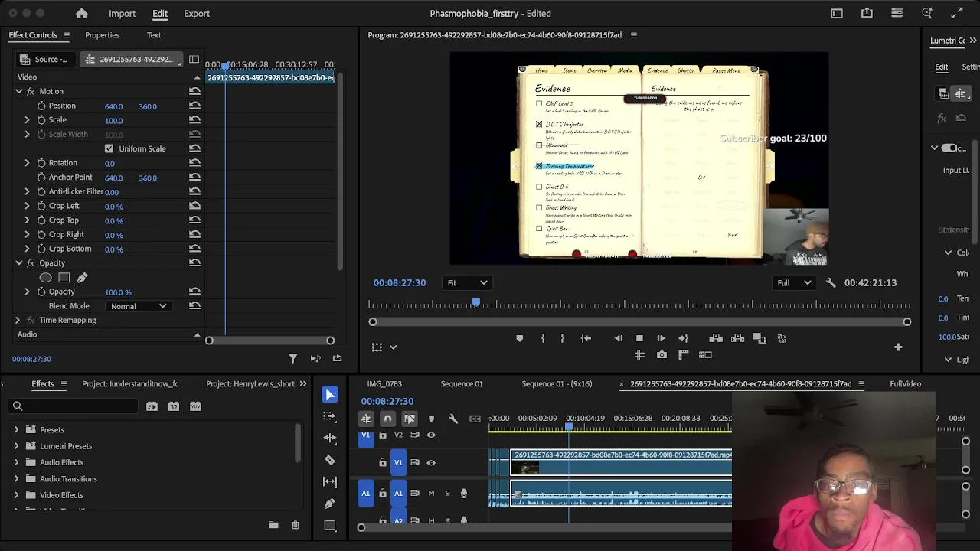Click Go to Out point button
This screenshot has height=551, width=980.
coord(683,338)
